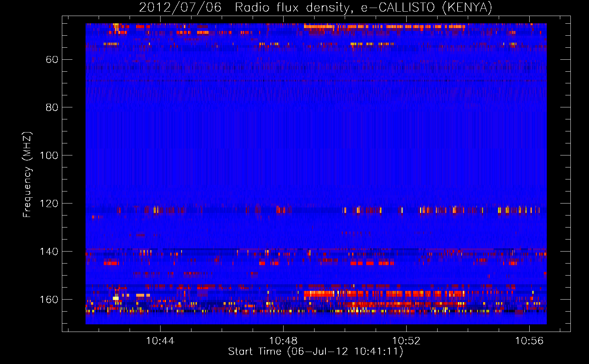Click the 140 frequency tick label

(x=49, y=252)
